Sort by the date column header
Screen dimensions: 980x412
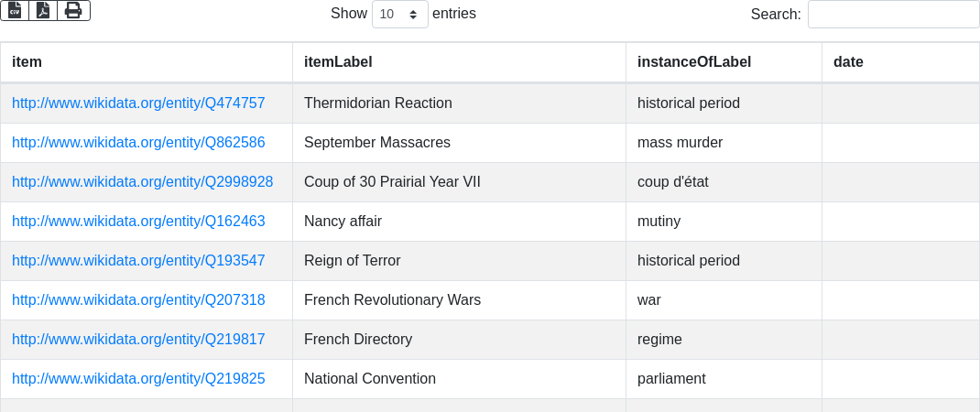tap(900, 62)
